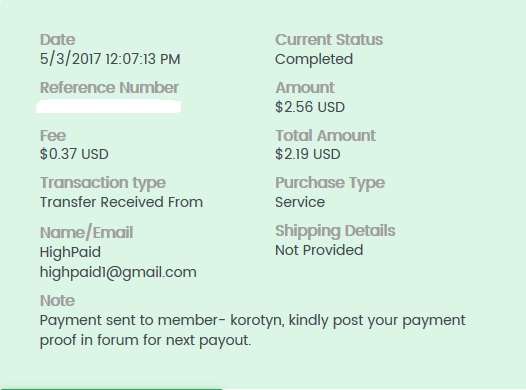Click the Total Amount label
This screenshot has width=526, height=390.
coord(325,136)
